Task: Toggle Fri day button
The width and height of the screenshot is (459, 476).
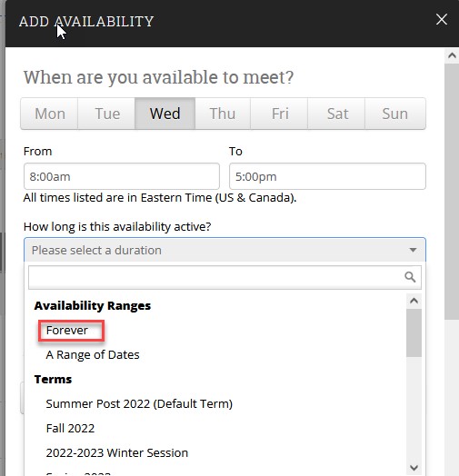Action: tap(279, 114)
